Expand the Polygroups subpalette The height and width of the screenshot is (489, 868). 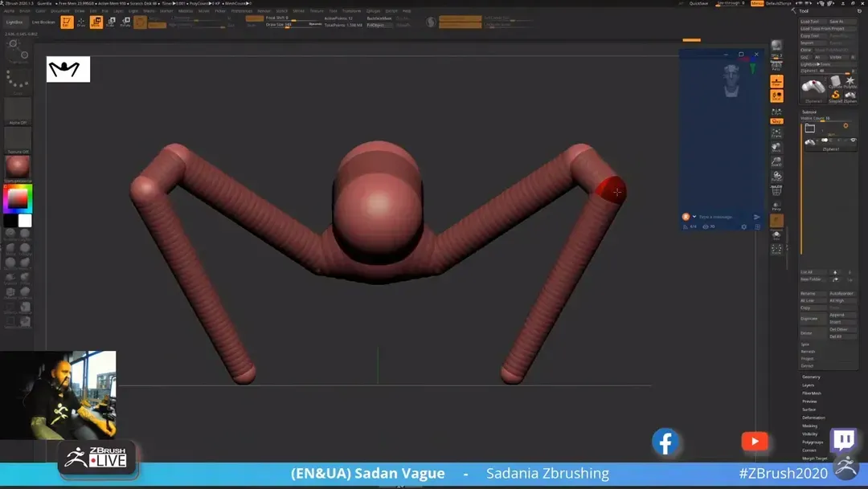pos(813,442)
